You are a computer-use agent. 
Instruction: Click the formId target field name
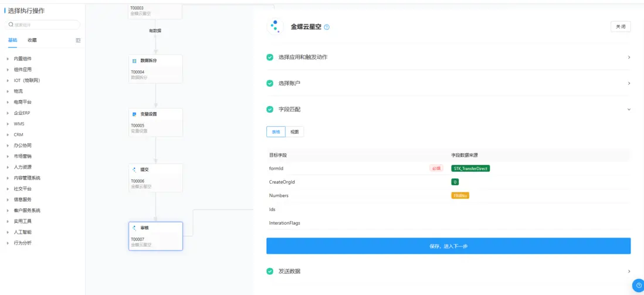(x=276, y=168)
